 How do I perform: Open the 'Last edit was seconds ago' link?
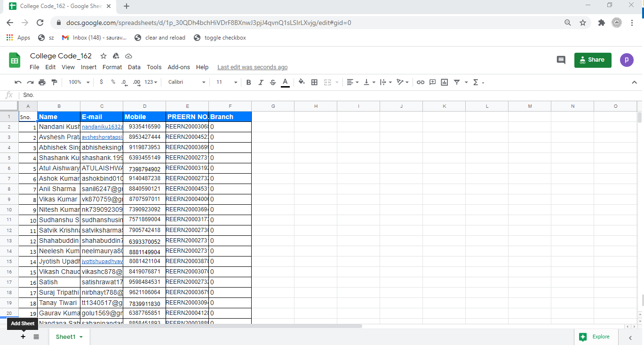click(x=252, y=67)
